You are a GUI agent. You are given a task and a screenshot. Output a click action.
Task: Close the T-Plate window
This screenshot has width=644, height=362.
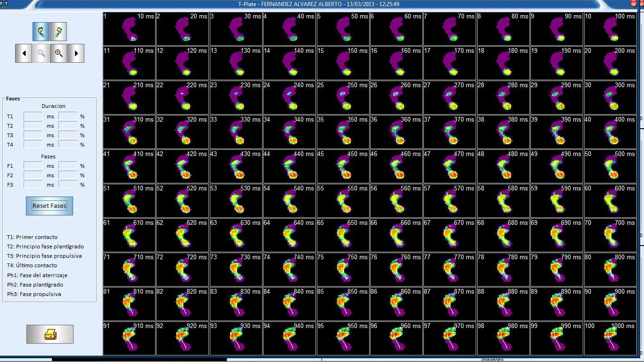(633, 3)
